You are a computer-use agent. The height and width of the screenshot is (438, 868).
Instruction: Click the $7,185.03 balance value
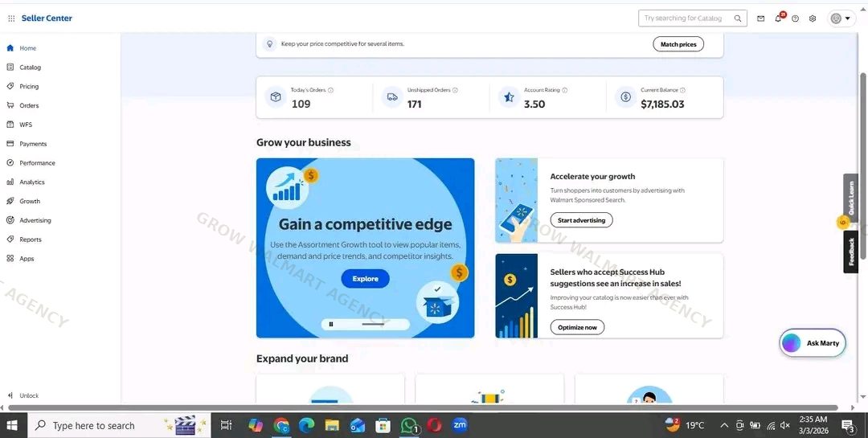coord(662,104)
